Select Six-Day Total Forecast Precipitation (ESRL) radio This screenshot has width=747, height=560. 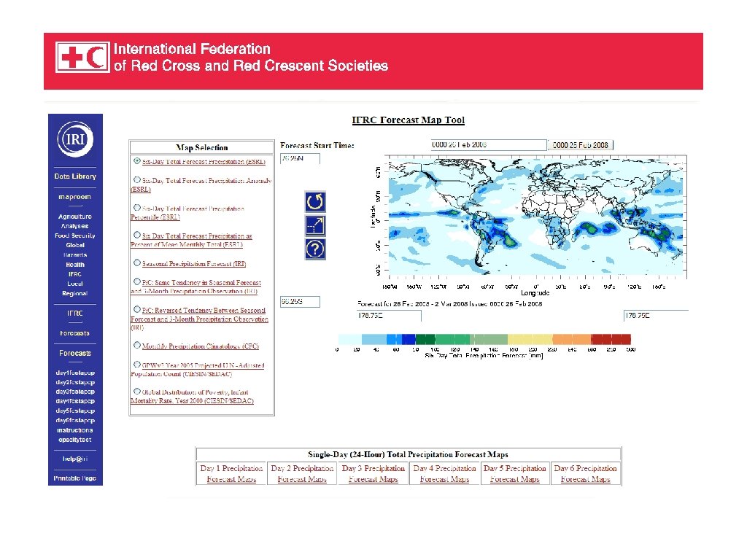pos(136,161)
